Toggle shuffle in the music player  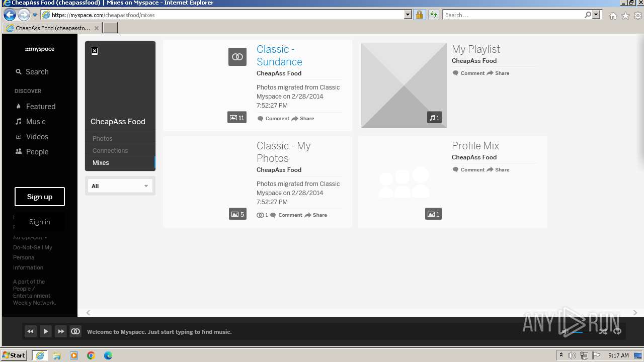603,331
